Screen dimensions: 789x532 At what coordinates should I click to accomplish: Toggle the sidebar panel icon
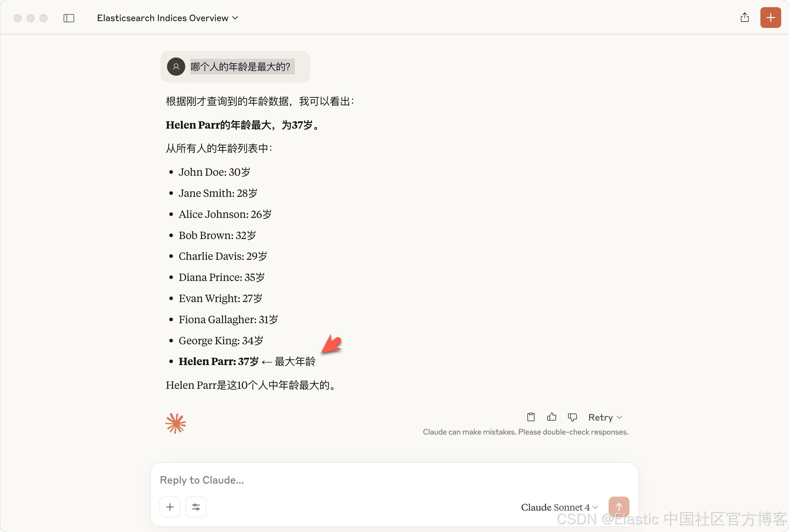pos(69,18)
